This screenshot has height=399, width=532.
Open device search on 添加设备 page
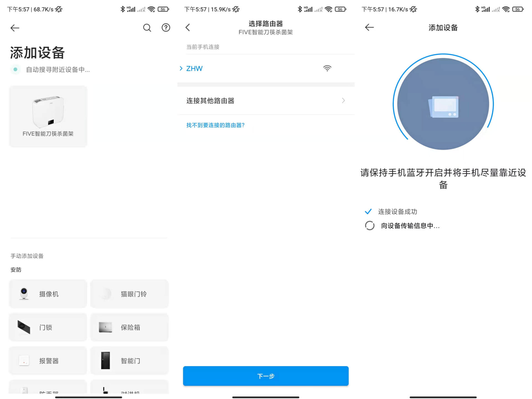click(x=147, y=28)
